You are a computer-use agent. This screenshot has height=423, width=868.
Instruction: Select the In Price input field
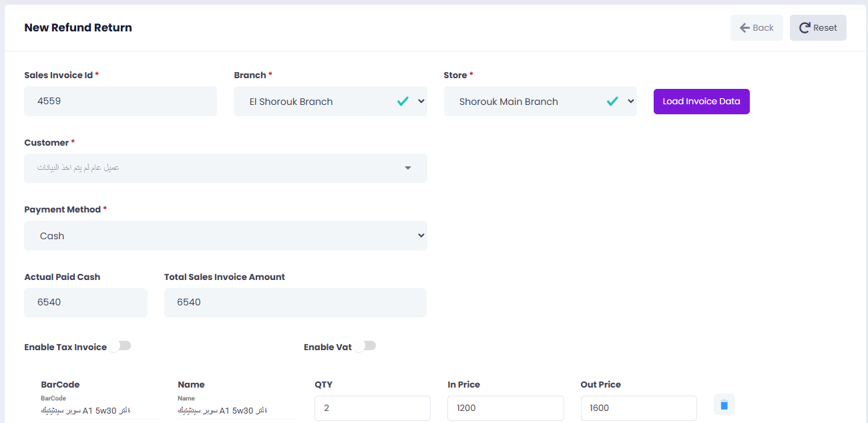pos(505,408)
